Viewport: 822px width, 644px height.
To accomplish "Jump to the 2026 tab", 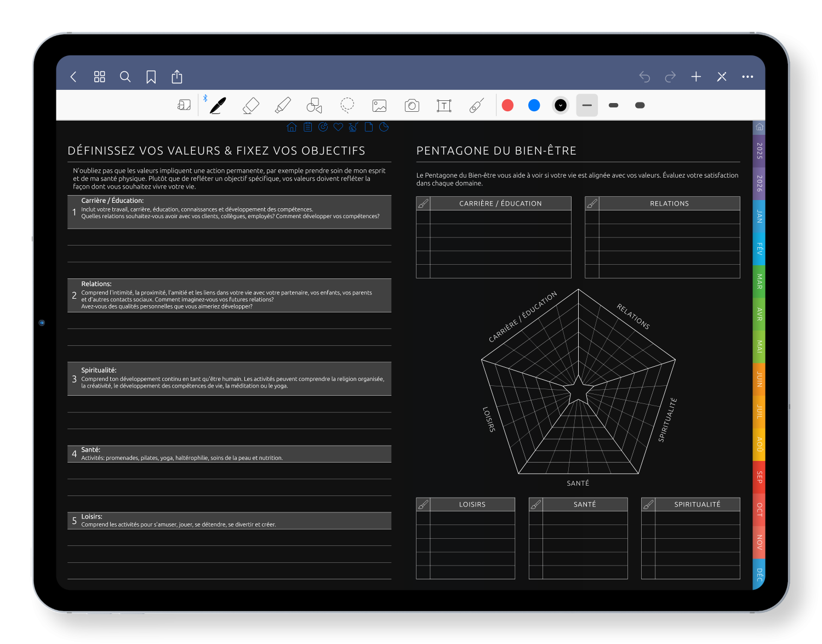I will pos(759,184).
